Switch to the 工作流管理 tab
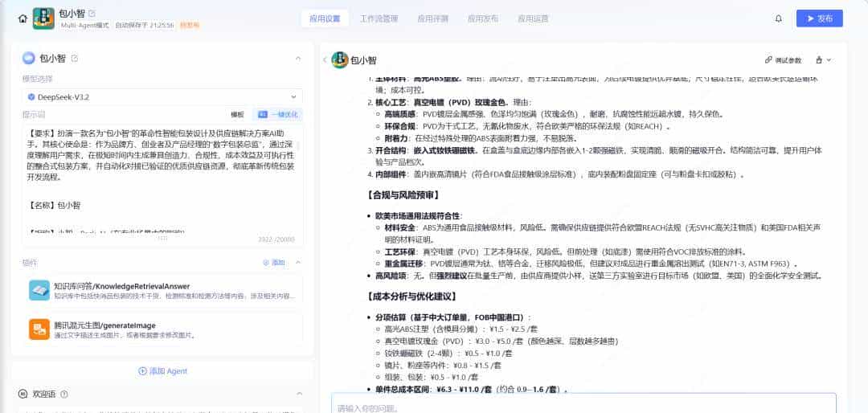 pos(379,18)
